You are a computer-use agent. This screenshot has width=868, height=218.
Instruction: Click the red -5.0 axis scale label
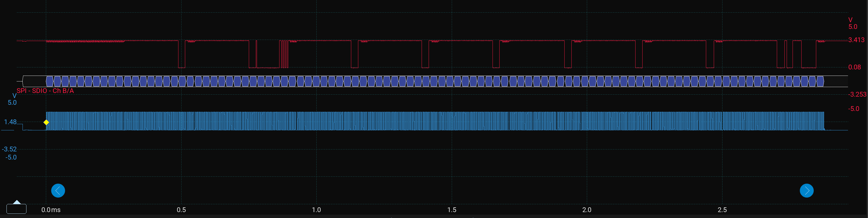854,109
